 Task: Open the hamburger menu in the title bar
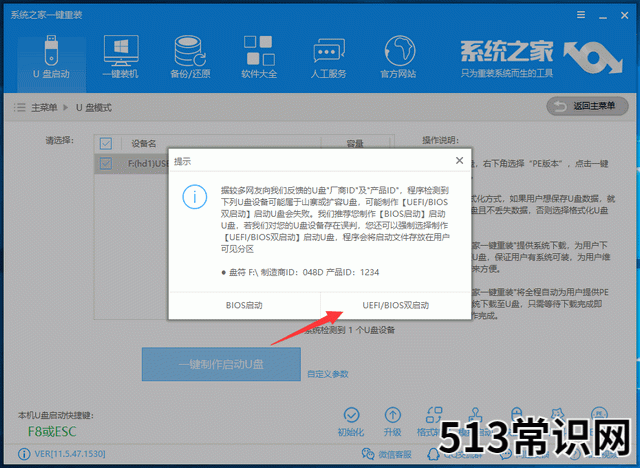[581, 15]
